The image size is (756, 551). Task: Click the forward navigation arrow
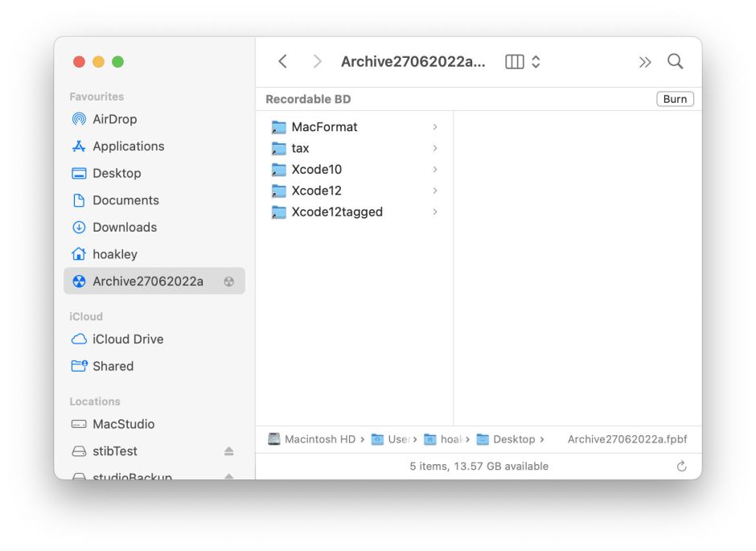(x=317, y=62)
